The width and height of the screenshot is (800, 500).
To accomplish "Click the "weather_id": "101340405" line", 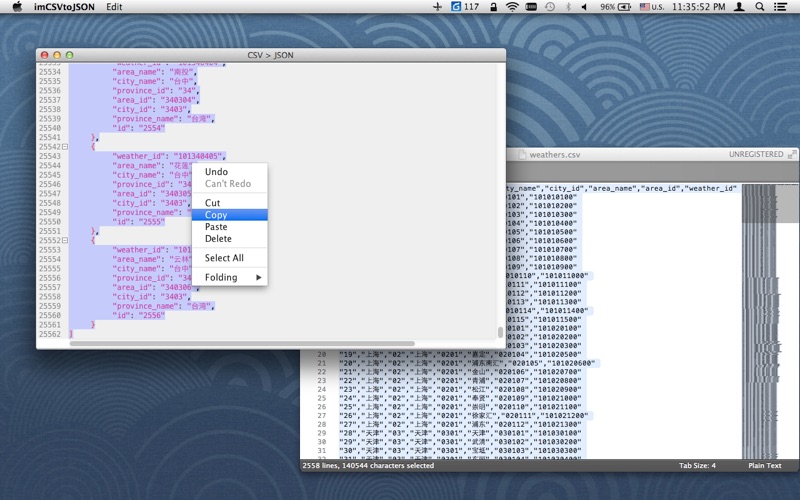I will [x=168, y=156].
